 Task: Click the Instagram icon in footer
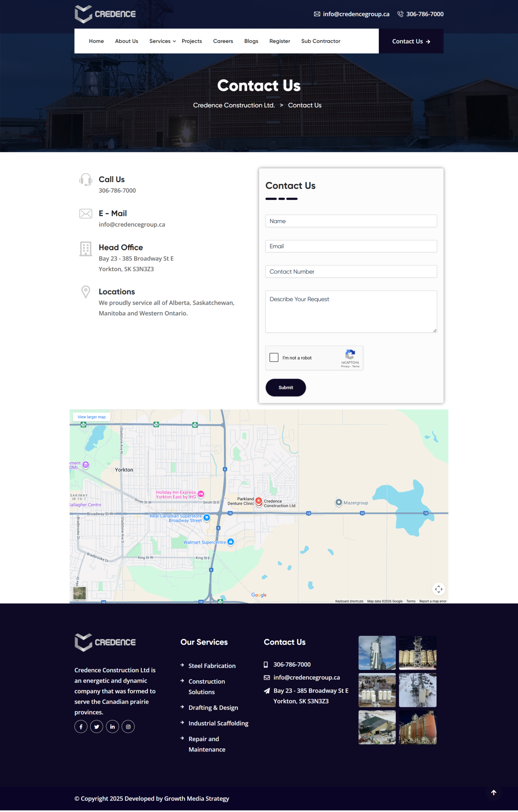pos(128,726)
